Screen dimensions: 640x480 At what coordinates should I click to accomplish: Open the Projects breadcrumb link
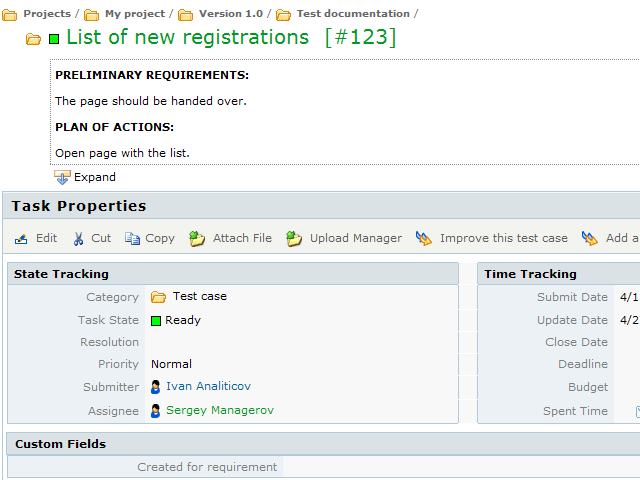click(x=46, y=14)
